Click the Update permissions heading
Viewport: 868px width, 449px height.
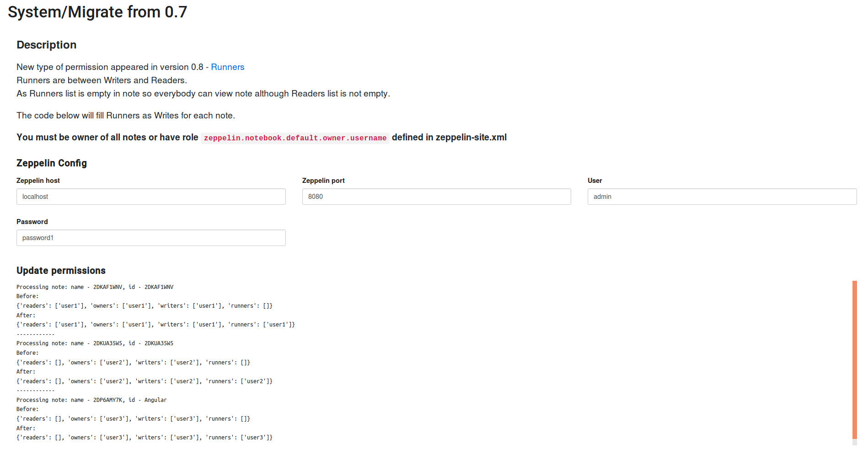pyautogui.click(x=61, y=271)
